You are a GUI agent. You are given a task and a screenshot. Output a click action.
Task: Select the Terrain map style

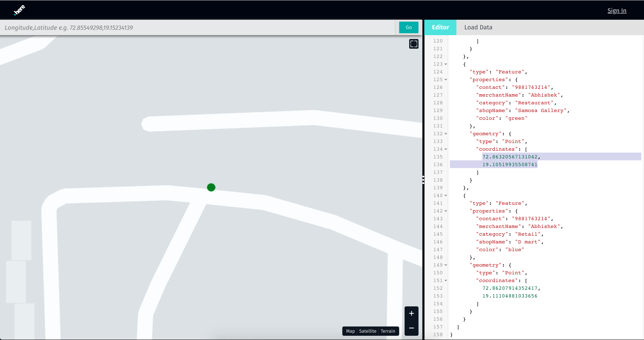pos(388,331)
